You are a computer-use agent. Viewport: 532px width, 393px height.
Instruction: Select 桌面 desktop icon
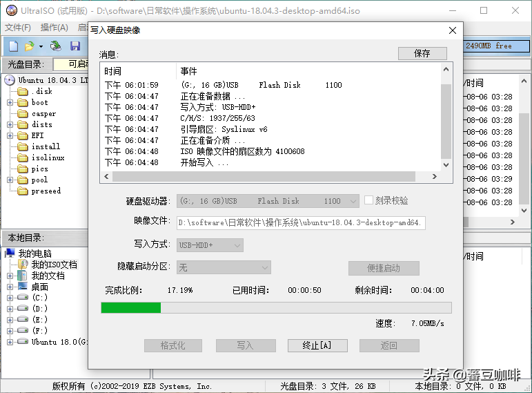pyautogui.click(x=22, y=287)
